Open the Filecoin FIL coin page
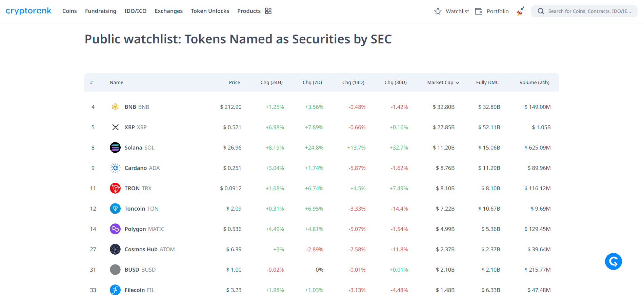This screenshot has width=644, height=295. (139, 290)
